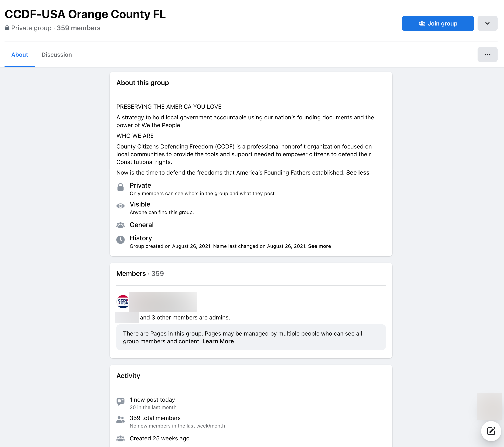Click the Join group button
504x447 pixels.
[x=438, y=23]
